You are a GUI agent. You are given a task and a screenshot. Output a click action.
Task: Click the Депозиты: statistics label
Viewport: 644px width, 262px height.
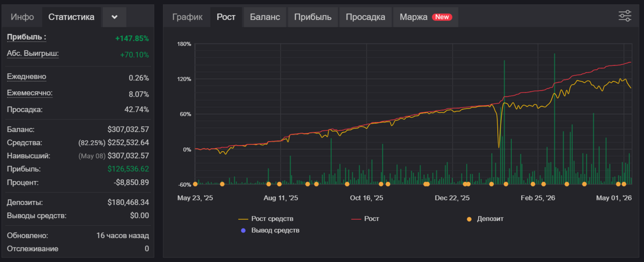tap(25, 202)
